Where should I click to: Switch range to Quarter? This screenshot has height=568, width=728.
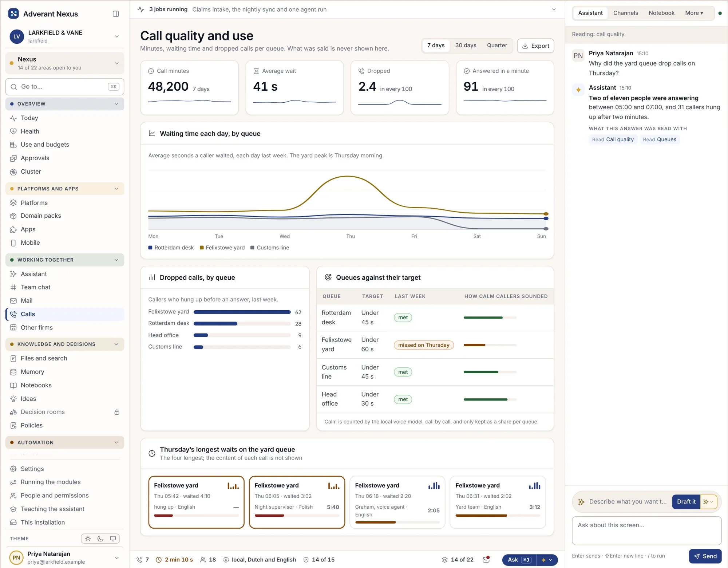click(x=497, y=46)
